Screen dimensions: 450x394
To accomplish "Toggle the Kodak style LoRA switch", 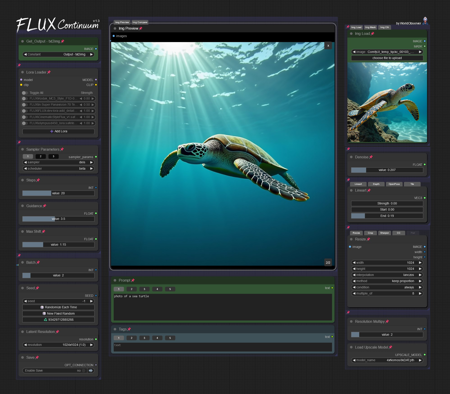I will 25,99.
